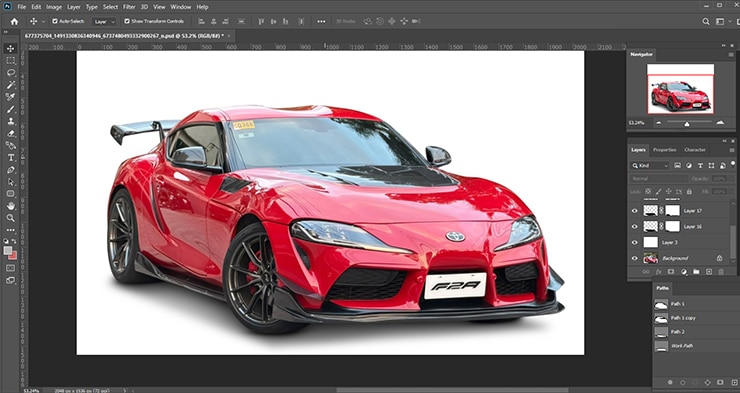Select the Type tool
The width and height of the screenshot is (740, 393).
[x=10, y=158]
